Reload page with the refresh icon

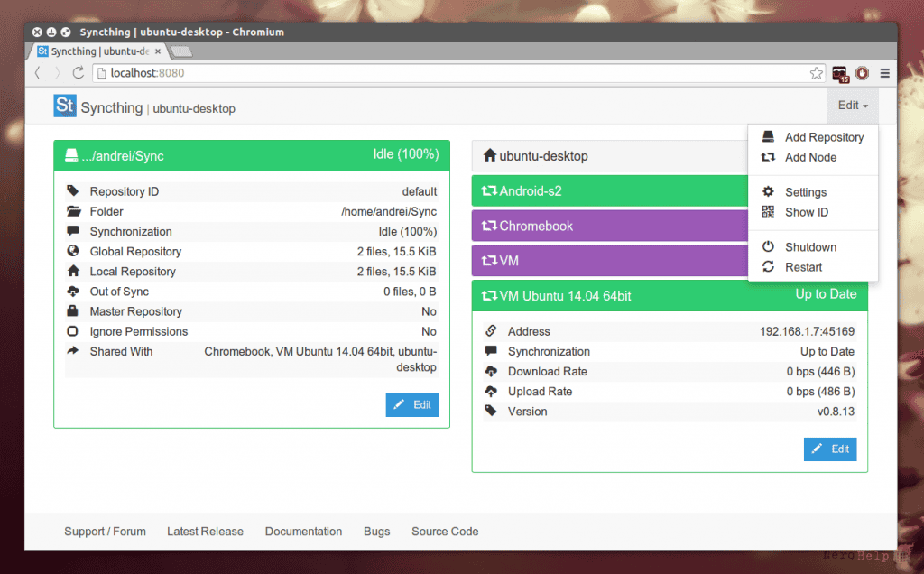tap(78, 72)
